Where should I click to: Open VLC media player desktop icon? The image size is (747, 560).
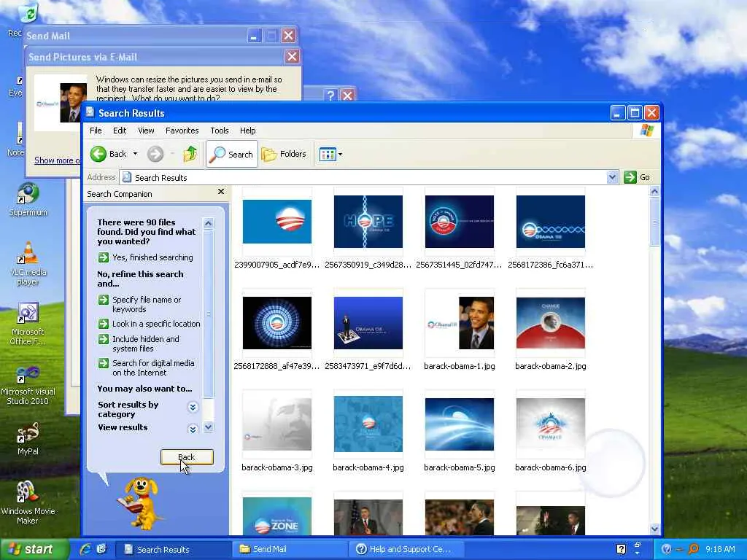point(28,263)
